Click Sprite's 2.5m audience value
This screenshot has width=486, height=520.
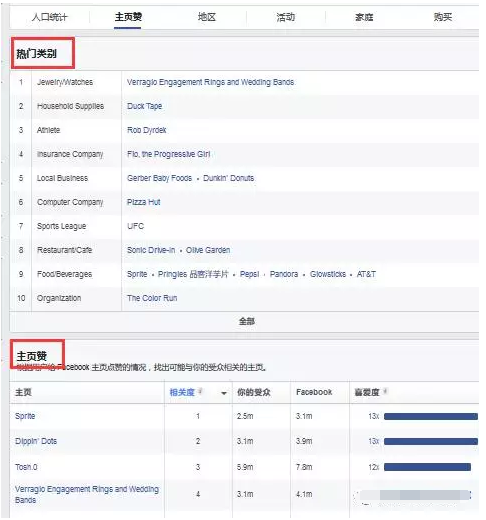coord(245,416)
